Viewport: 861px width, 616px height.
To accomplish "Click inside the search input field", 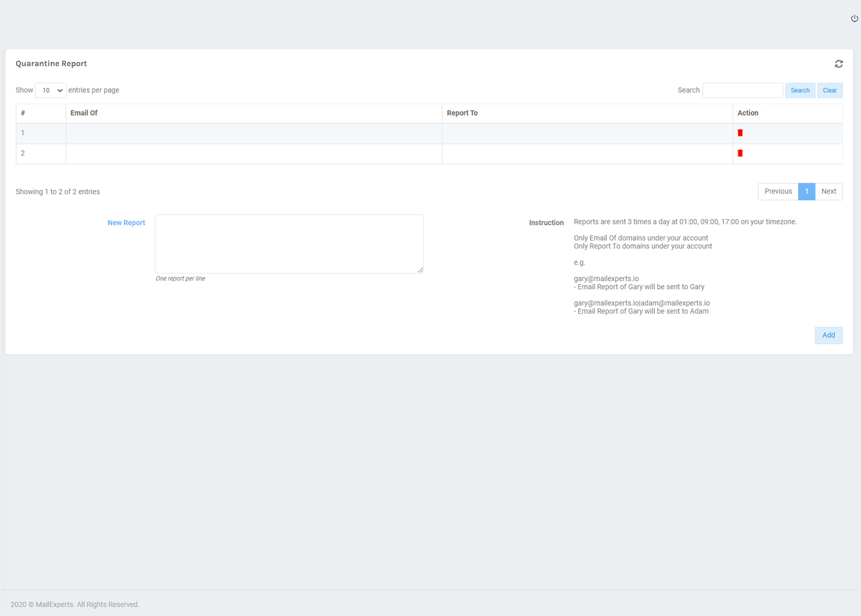I will click(x=742, y=90).
